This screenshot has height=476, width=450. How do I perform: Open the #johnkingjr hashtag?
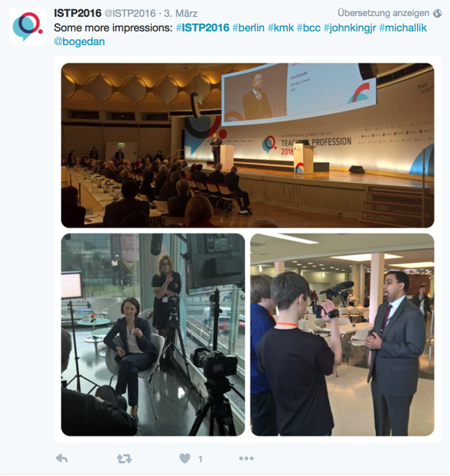[350, 28]
